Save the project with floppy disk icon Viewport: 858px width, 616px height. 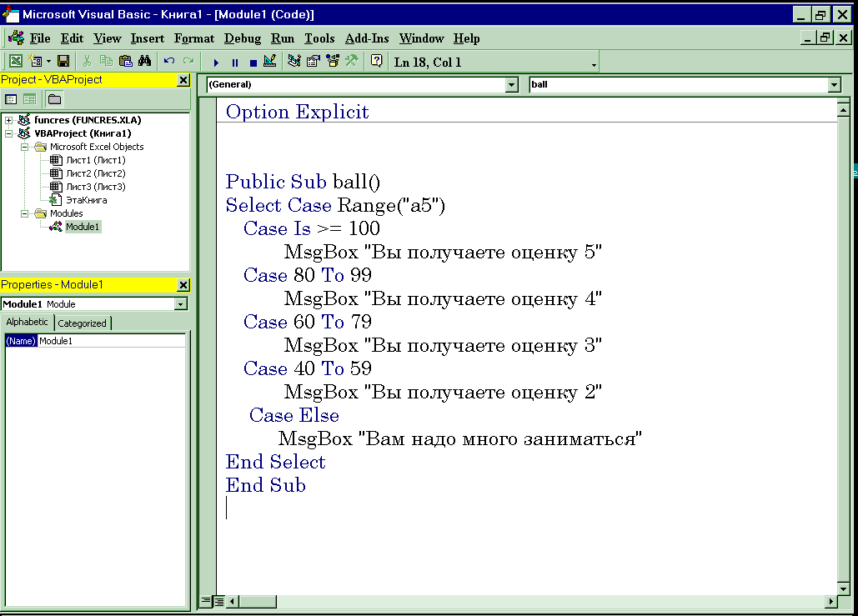(x=63, y=62)
